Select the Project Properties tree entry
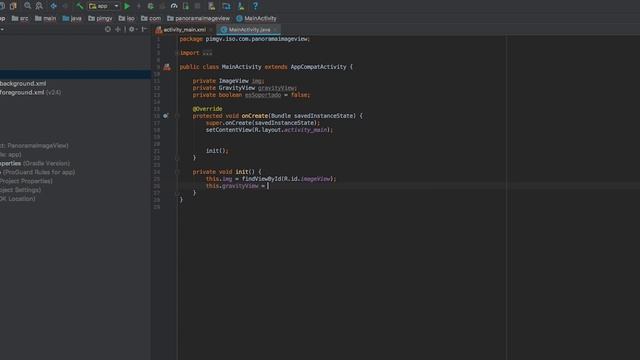The height and width of the screenshot is (360, 640). [x=26, y=181]
